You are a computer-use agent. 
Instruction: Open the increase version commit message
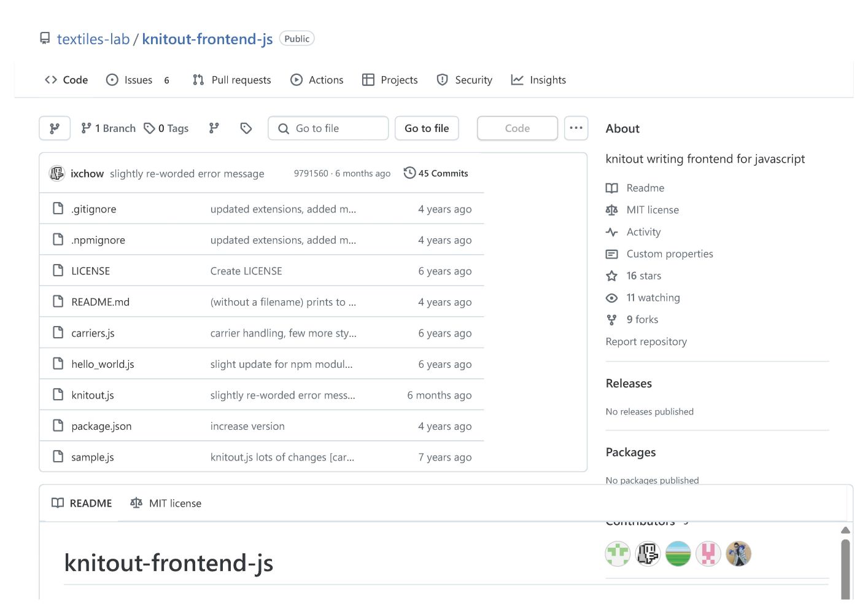pyautogui.click(x=247, y=426)
